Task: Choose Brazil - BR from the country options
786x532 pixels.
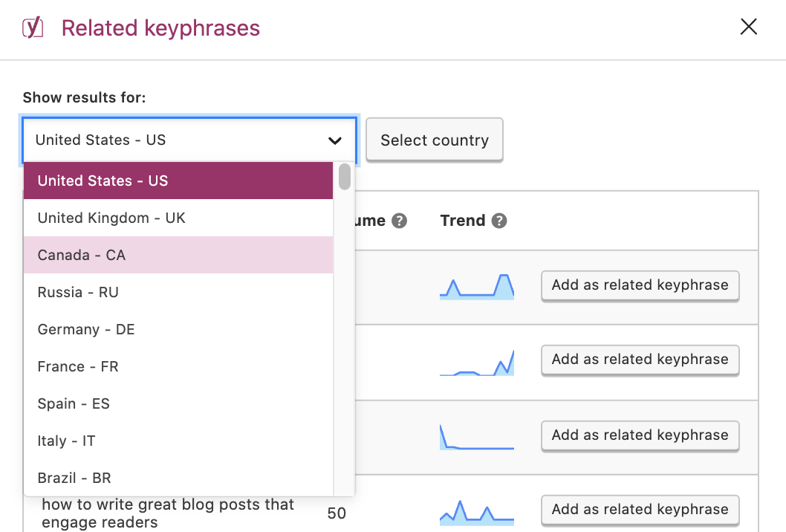Action: click(x=73, y=478)
